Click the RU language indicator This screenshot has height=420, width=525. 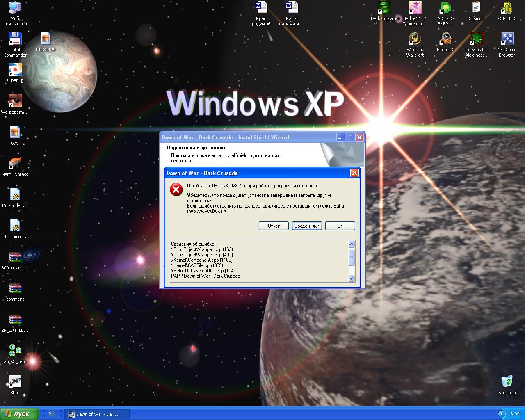click(x=51, y=414)
